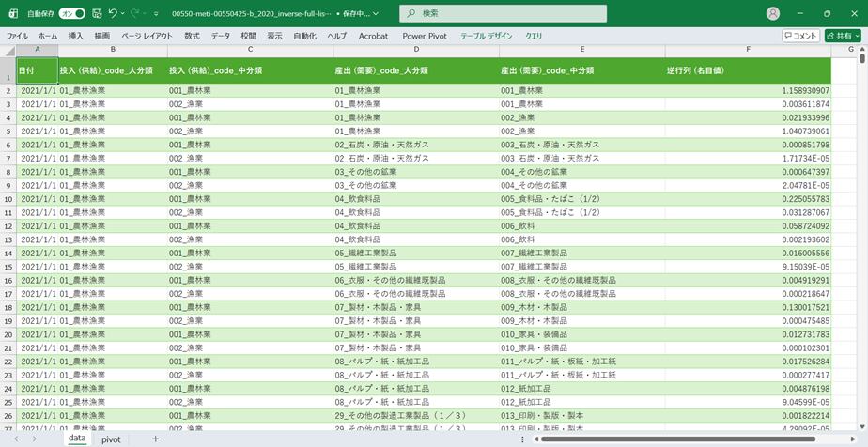Click the コメント button
Viewport: 868px width, 447px height.
[800, 36]
